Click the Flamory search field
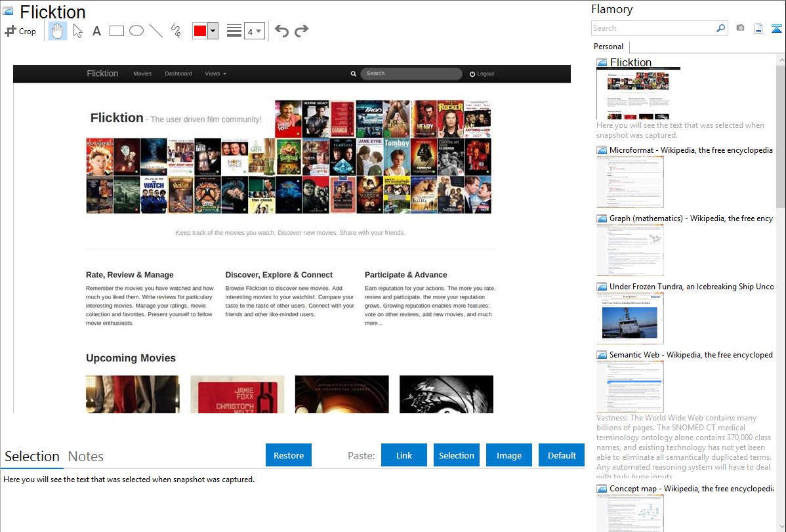786x532 pixels. pyautogui.click(x=653, y=28)
